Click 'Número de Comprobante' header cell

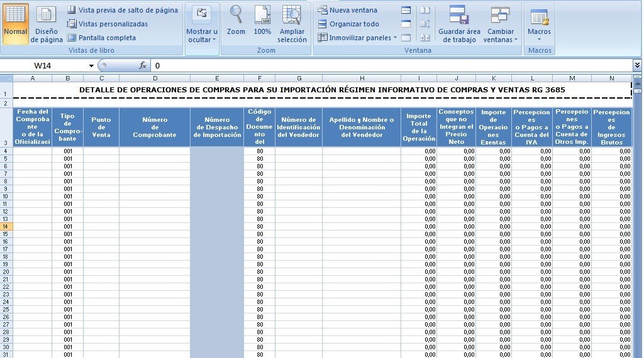155,127
